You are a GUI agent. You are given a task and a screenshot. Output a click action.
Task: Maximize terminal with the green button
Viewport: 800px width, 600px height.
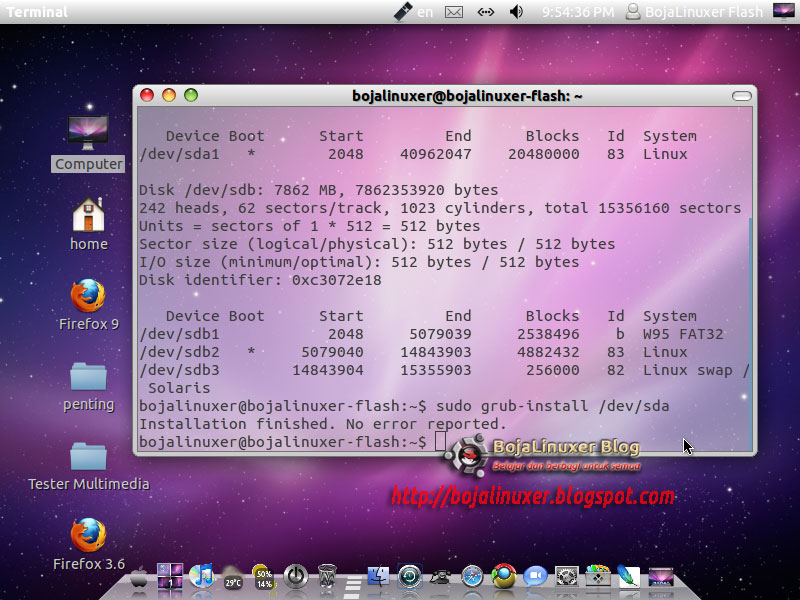click(x=191, y=95)
